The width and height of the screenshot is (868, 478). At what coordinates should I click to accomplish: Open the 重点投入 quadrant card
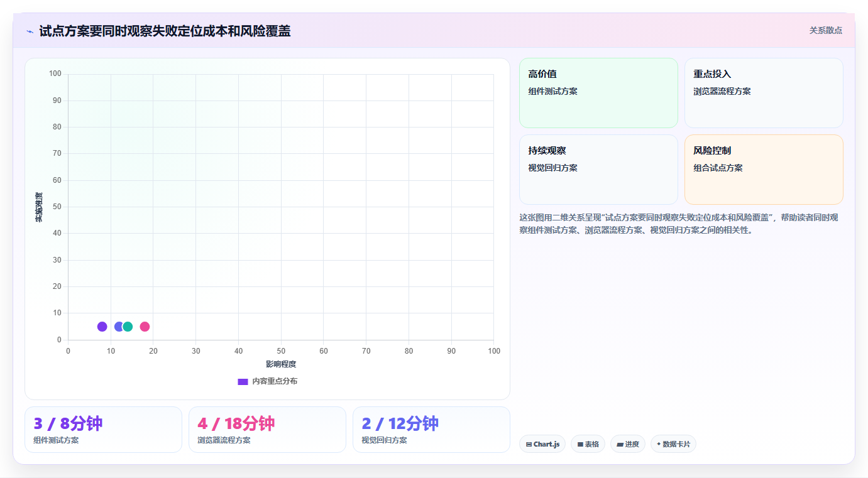click(764, 93)
